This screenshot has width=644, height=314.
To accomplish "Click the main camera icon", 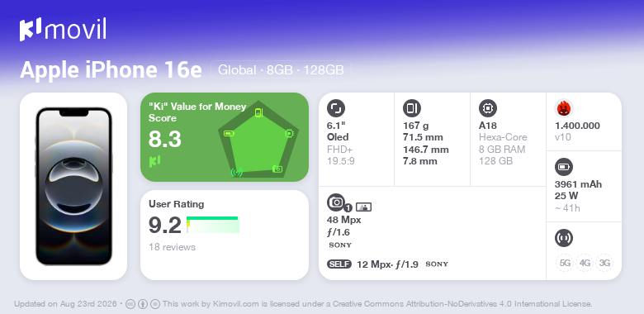I will 336,202.
